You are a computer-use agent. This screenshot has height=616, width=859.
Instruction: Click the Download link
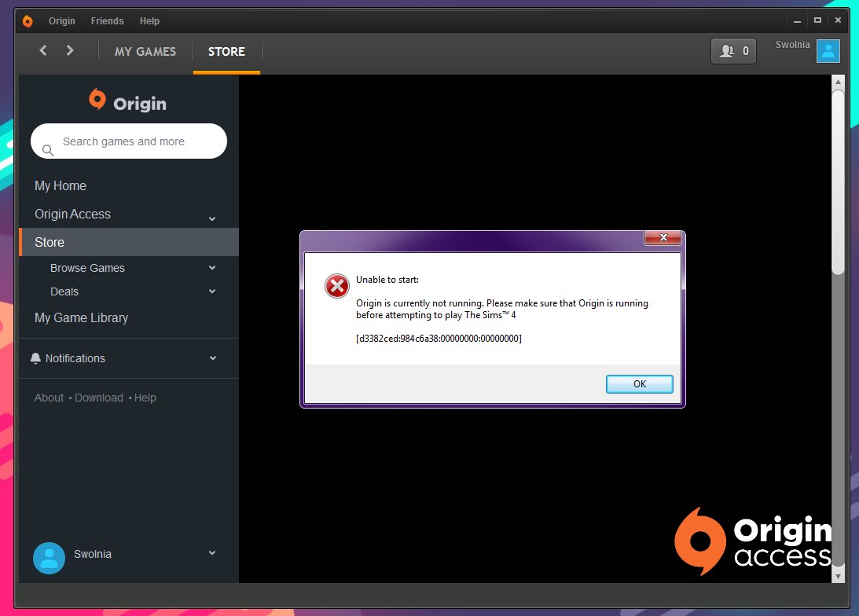click(98, 398)
